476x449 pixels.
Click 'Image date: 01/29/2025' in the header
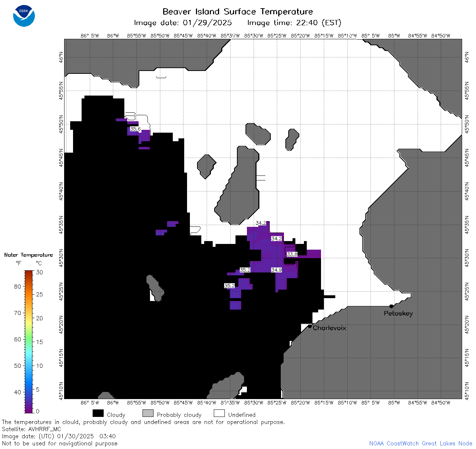[183, 23]
